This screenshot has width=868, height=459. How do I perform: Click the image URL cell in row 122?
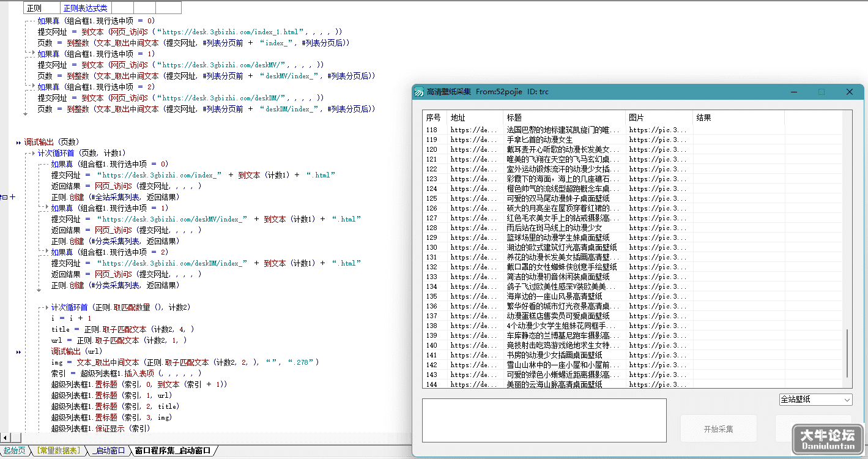point(658,169)
